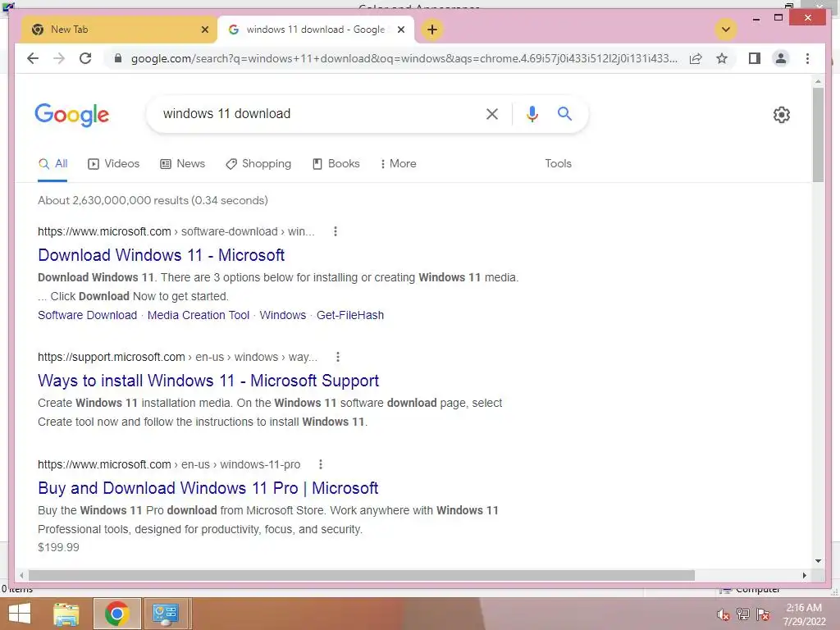Open the Windows sitelink
This screenshot has height=630, width=840.
283,315
